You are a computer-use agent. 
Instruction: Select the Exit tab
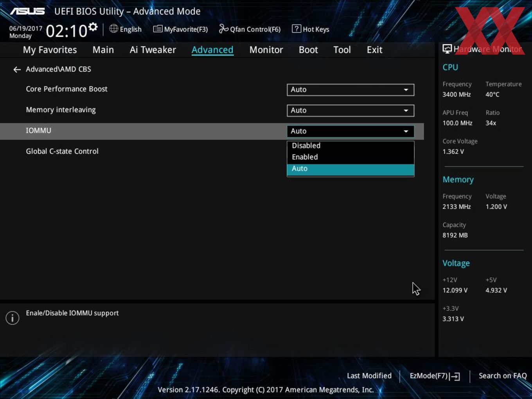click(374, 50)
